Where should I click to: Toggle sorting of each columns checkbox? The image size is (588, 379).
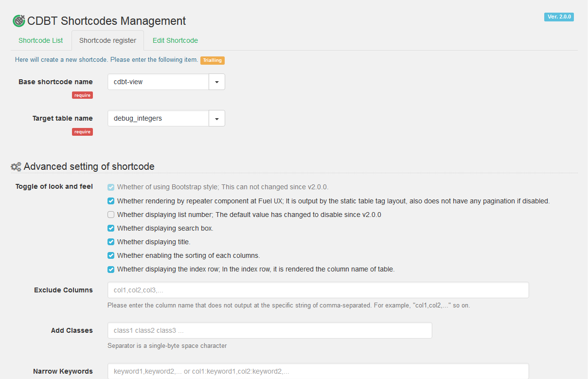click(x=111, y=255)
